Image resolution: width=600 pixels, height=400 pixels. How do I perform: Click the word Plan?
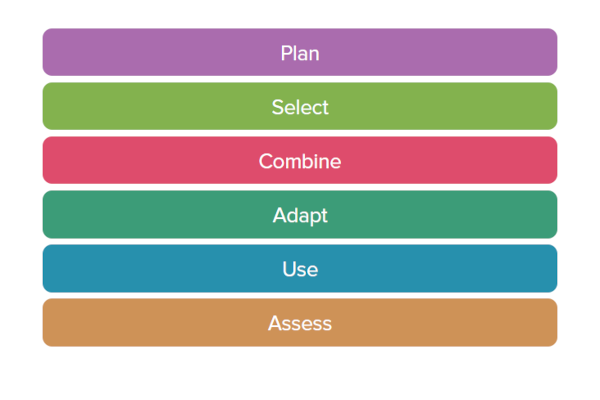(300, 53)
